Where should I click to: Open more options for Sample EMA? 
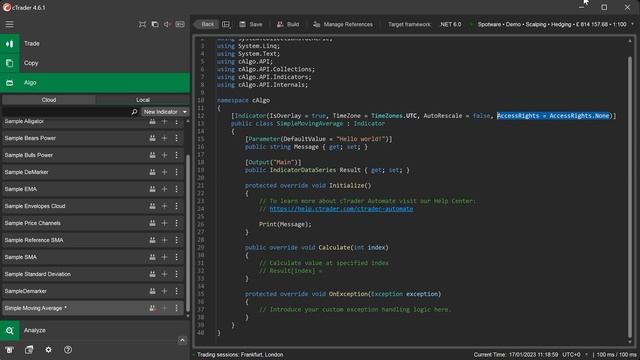(176, 189)
